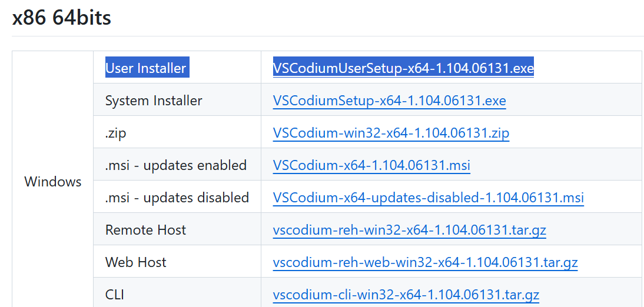
Task: Select the Remote Host label
Action: pyautogui.click(x=145, y=230)
